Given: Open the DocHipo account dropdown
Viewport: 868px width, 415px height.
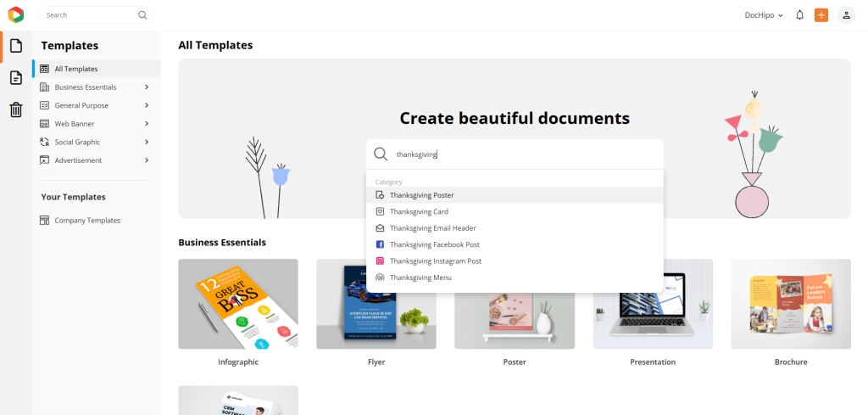Looking at the screenshot, I should (764, 15).
